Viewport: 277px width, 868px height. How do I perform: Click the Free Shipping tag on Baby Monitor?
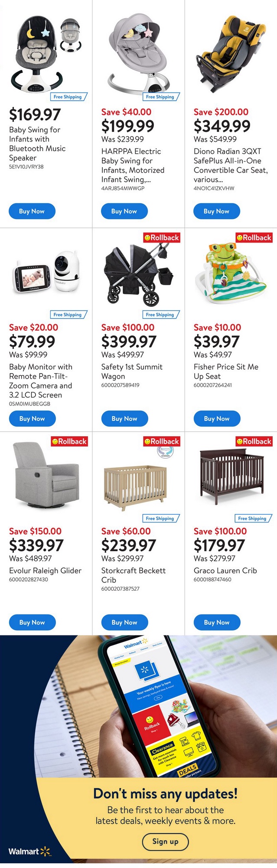point(68,315)
